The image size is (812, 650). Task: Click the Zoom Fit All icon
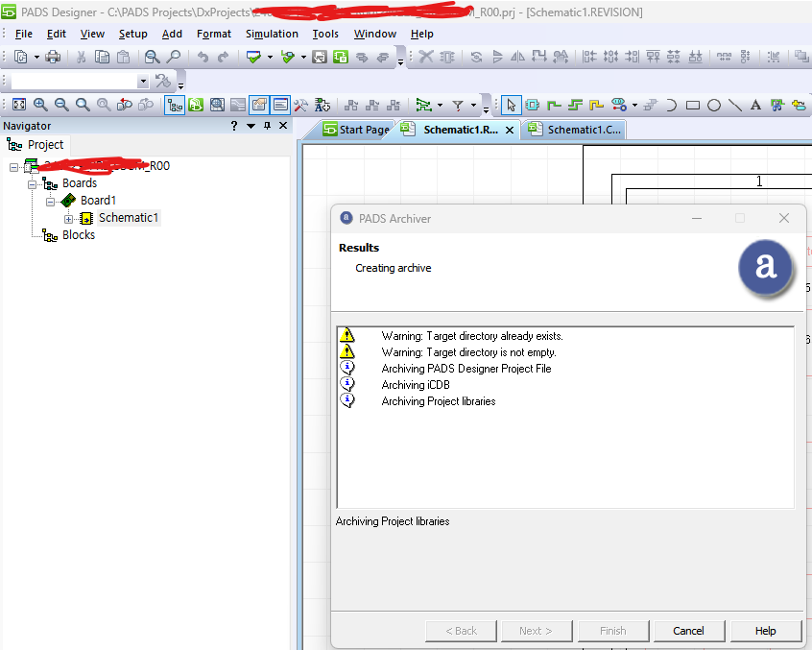click(19, 106)
